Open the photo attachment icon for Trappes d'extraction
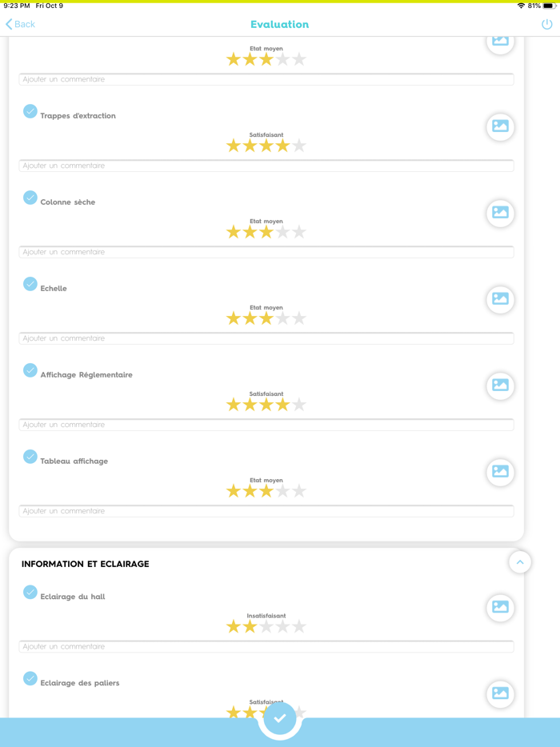 500,127
